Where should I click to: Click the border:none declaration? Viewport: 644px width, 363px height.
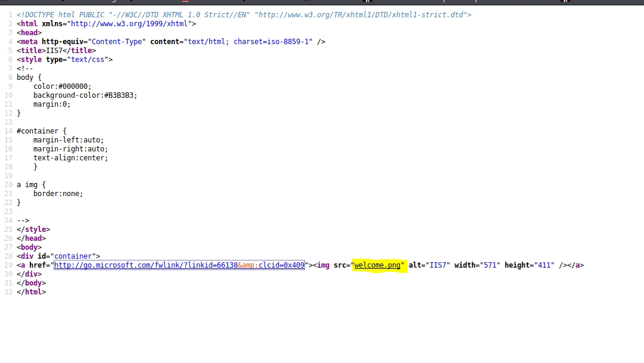pyautogui.click(x=58, y=194)
